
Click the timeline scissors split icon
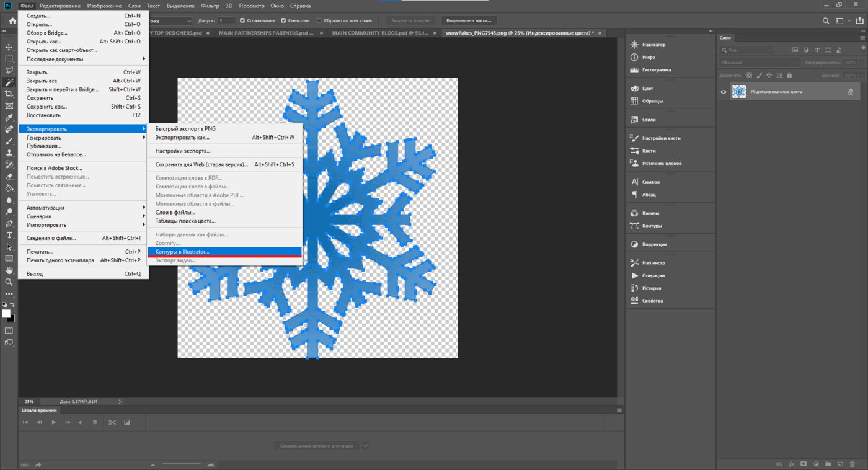[x=112, y=422]
